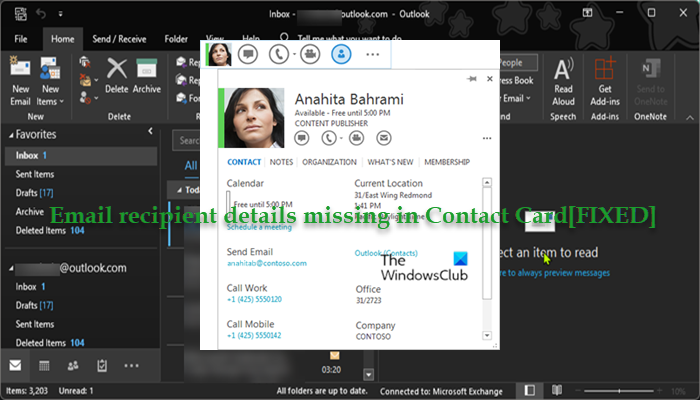
Task: Click Anahita Bahrami's profile photo
Action: coord(254,118)
